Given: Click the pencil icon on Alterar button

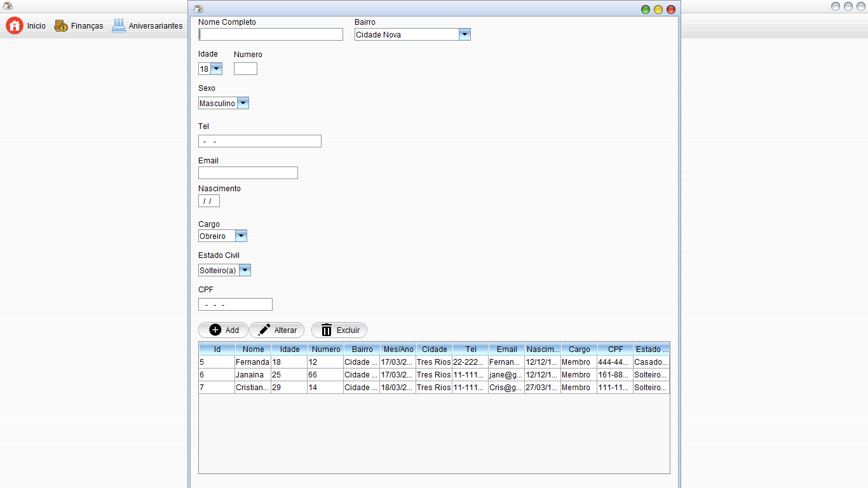Looking at the screenshot, I should 264,330.
